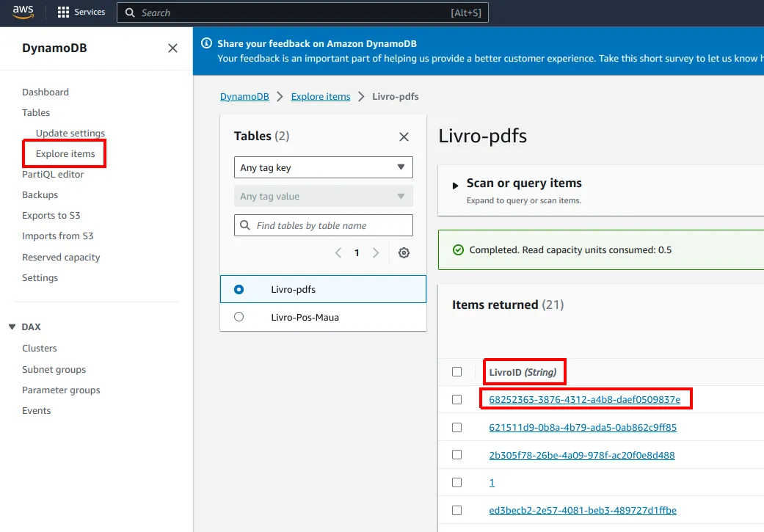Open table preferences gear icon
764x532 pixels.
pos(404,253)
